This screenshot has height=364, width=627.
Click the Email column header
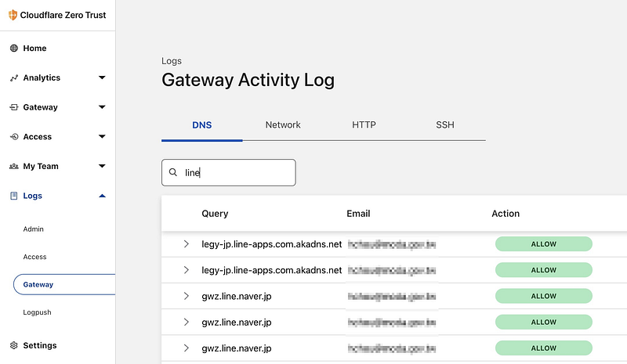[358, 214]
